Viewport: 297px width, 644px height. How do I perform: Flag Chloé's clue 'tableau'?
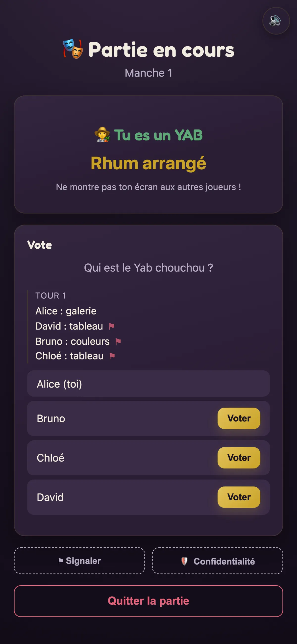point(112,356)
